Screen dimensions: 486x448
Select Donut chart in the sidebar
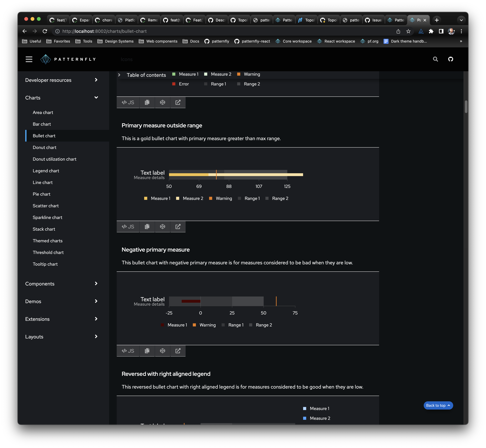point(44,147)
